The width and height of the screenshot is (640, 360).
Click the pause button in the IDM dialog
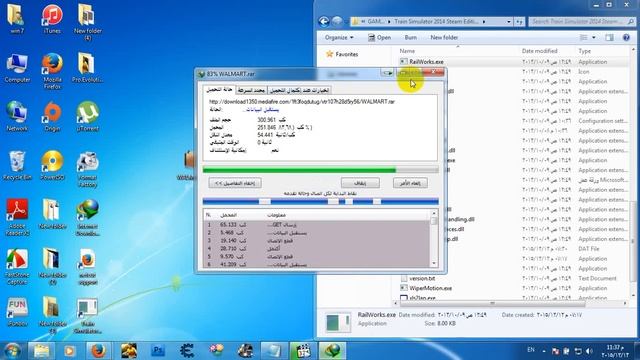360,183
